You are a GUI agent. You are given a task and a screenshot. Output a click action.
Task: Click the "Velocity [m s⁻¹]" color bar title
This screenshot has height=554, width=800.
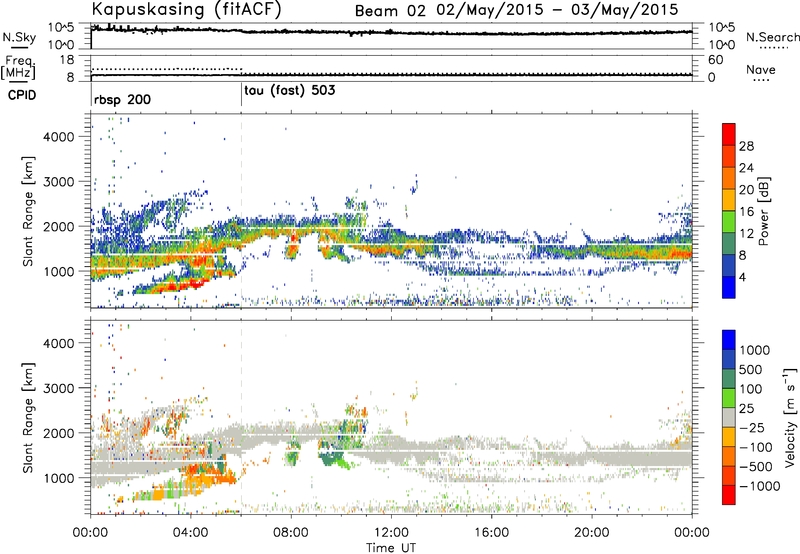coord(789,417)
